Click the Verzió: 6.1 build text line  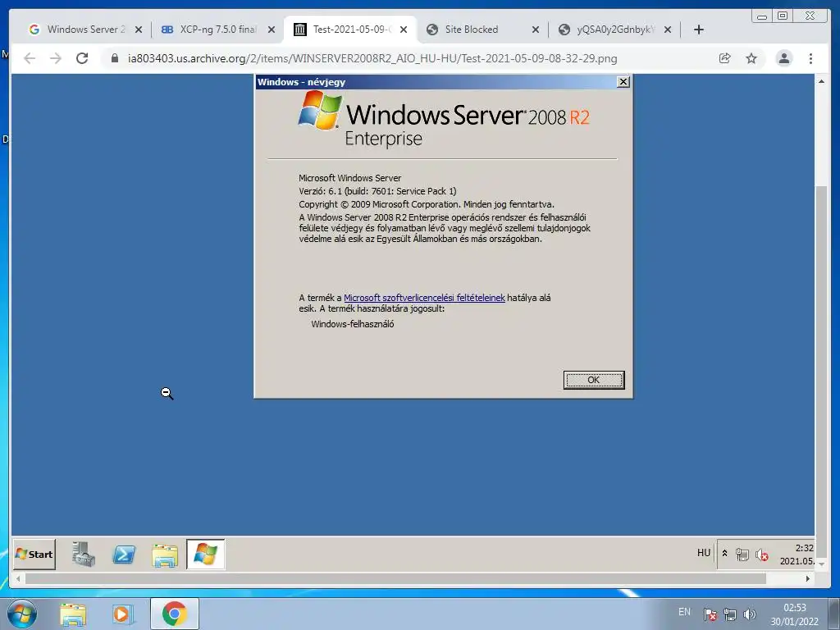tap(377, 191)
